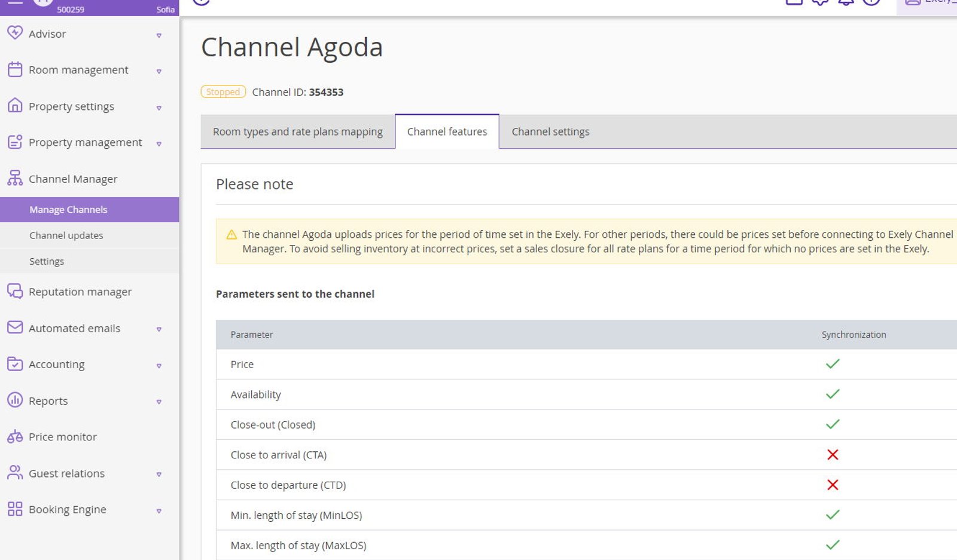Screen dimensions: 957x560
Task: Click the Agoda price warning message text
Action: point(598,241)
